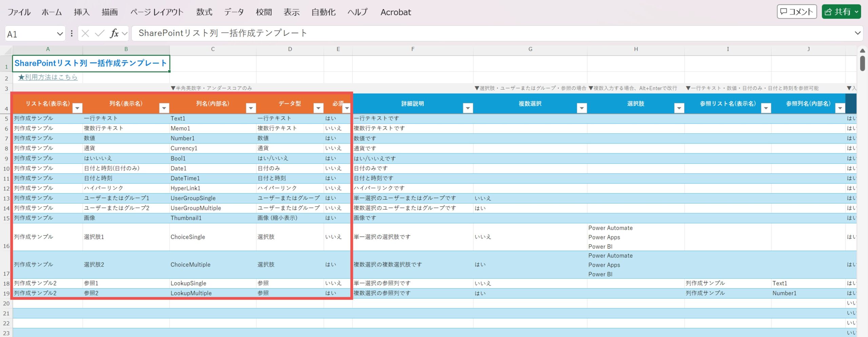Follow the ★利用方法はこちら link

coord(48,77)
